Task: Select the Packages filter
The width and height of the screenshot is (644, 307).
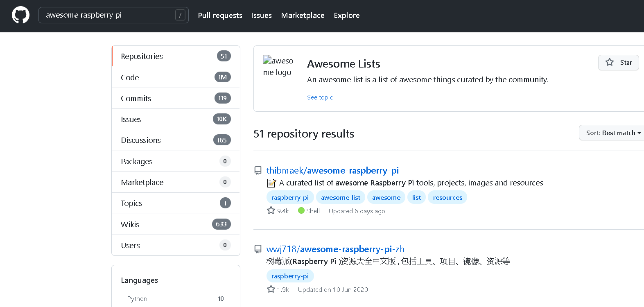Action: (x=176, y=161)
